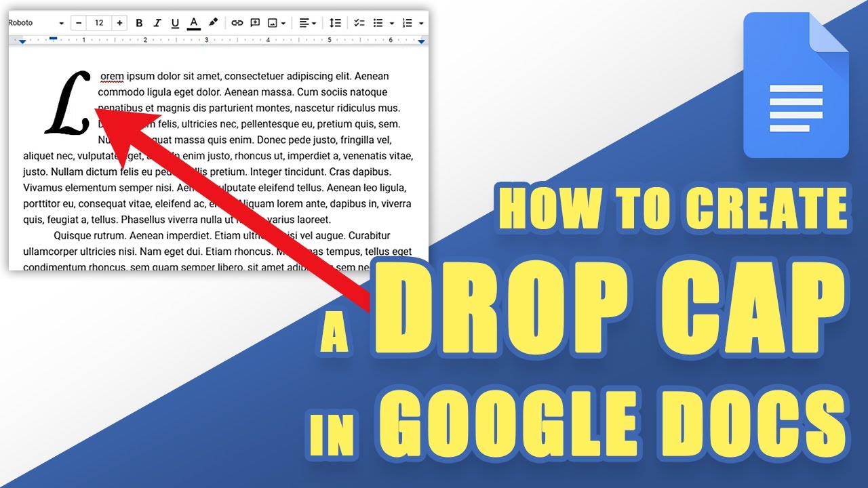
Task: Expand bulleted list options arrow
Action: pyautogui.click(x=392, y=23)
